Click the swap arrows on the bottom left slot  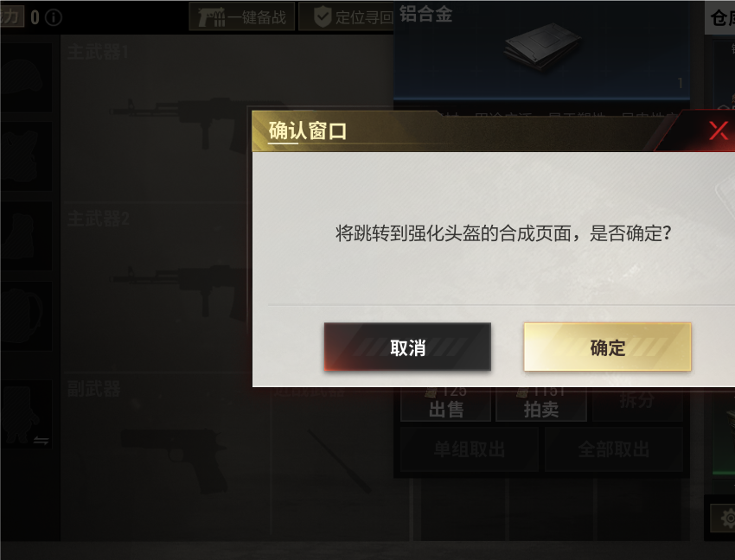(42, 441)
